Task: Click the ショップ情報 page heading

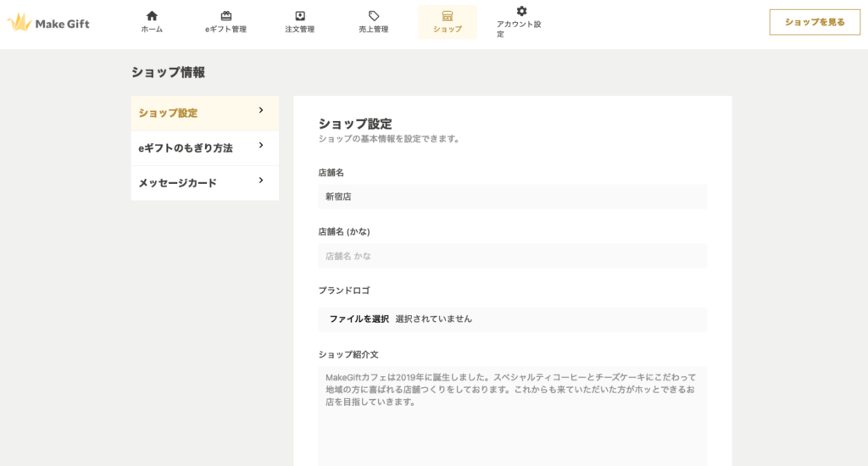Action: [169, 73]
